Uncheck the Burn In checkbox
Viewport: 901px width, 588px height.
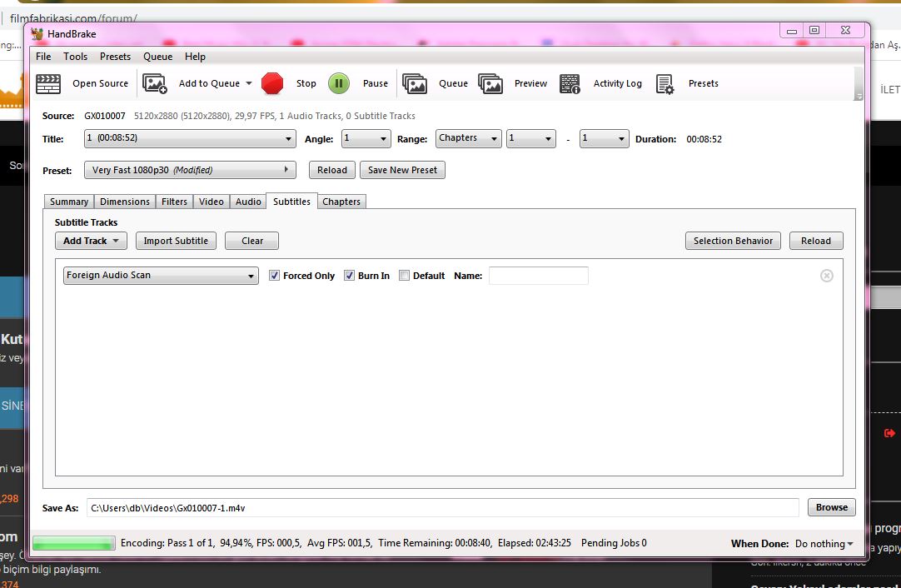[350, 276]
